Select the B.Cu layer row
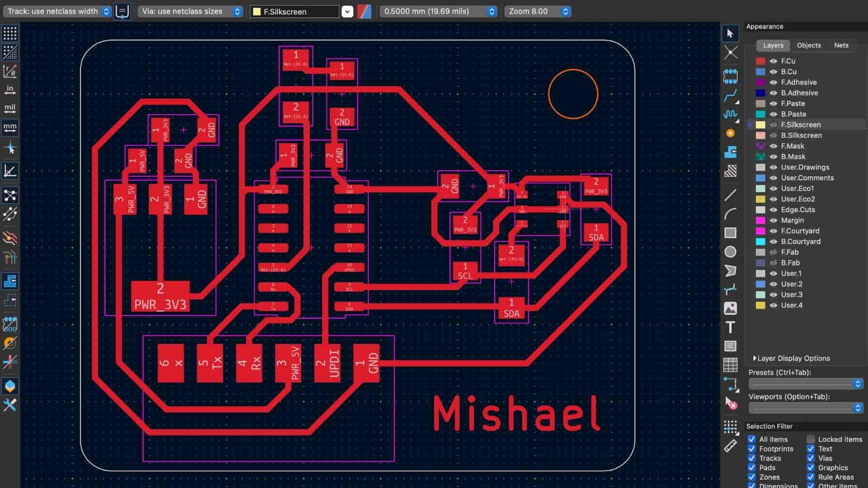Screen dimensions: 868x488 coord(789,71)
